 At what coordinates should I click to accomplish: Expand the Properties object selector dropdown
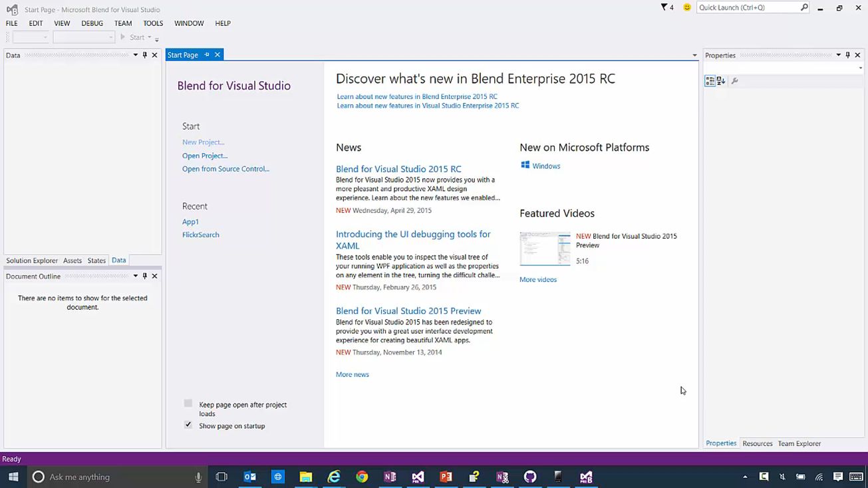[861, 68]
